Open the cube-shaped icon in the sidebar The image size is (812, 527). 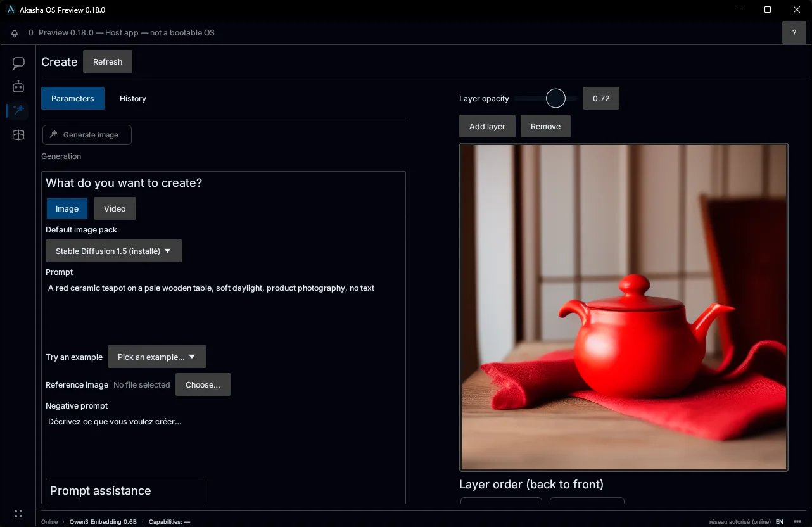click(18, 135)
